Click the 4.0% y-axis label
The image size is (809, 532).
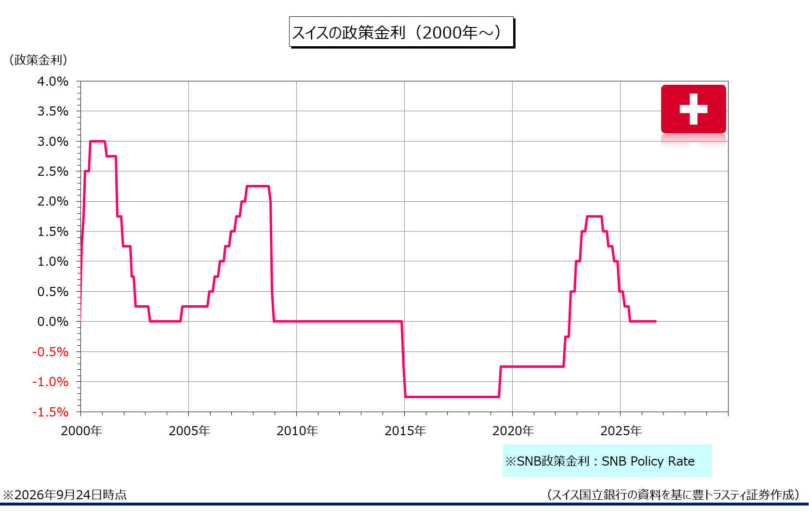pos(53,81)
